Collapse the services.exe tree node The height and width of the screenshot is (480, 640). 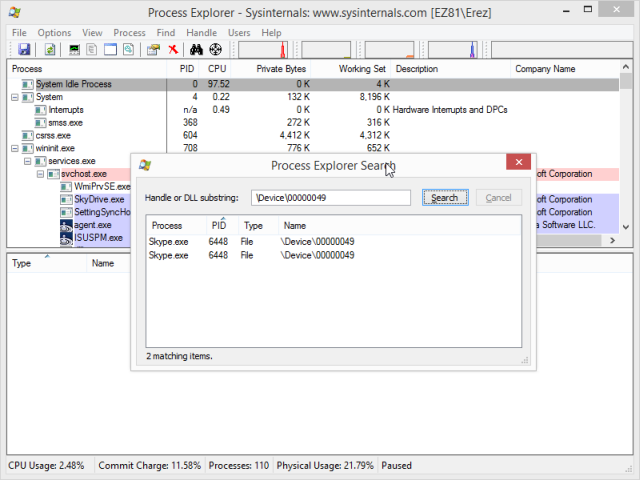(27, 161)
